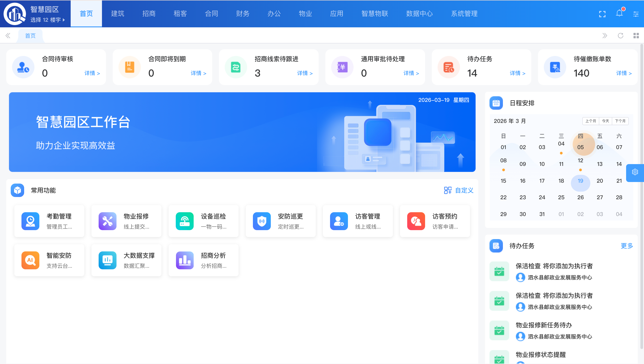Open the header settings sliders icon
The width and height of the screenshot is (644, 364).
pos(636,14)
